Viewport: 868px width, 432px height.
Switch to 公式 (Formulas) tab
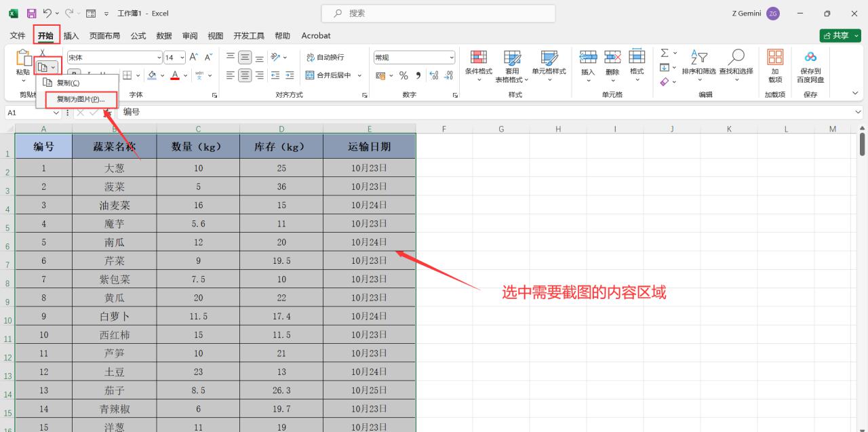tap(138, 35)
